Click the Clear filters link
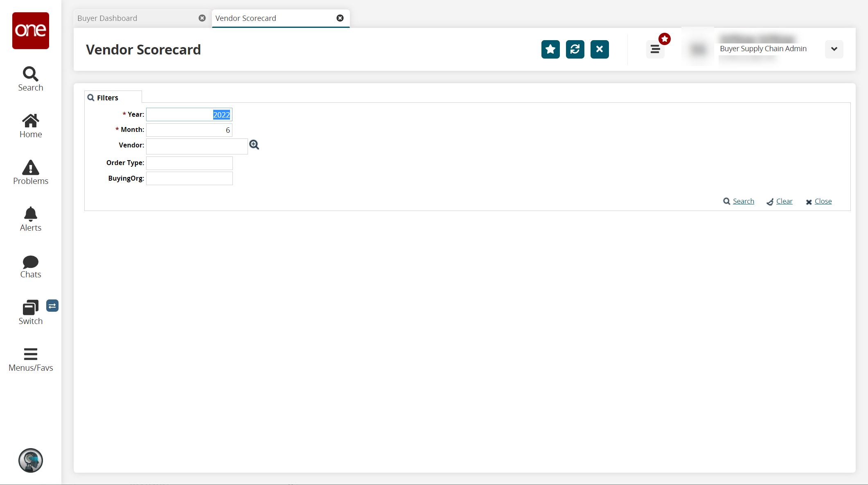The width and height of the screenshot is (868, 485). (x=784, y=201)
